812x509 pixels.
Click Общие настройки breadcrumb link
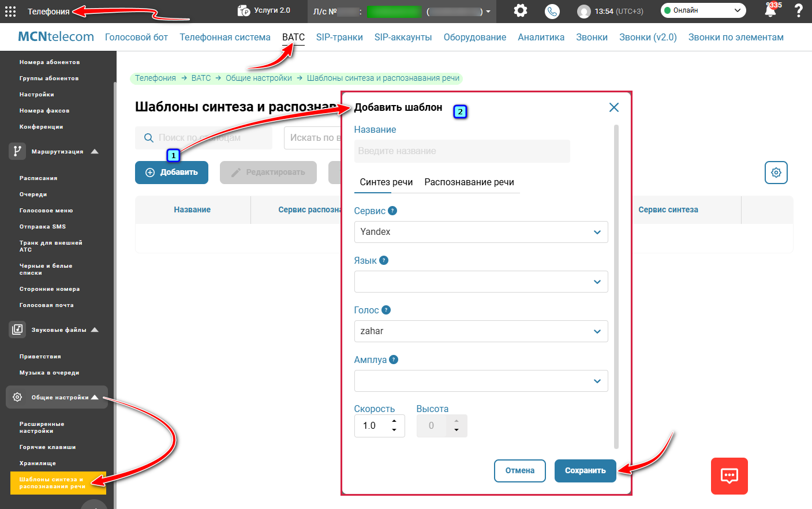tap(259, 78)
